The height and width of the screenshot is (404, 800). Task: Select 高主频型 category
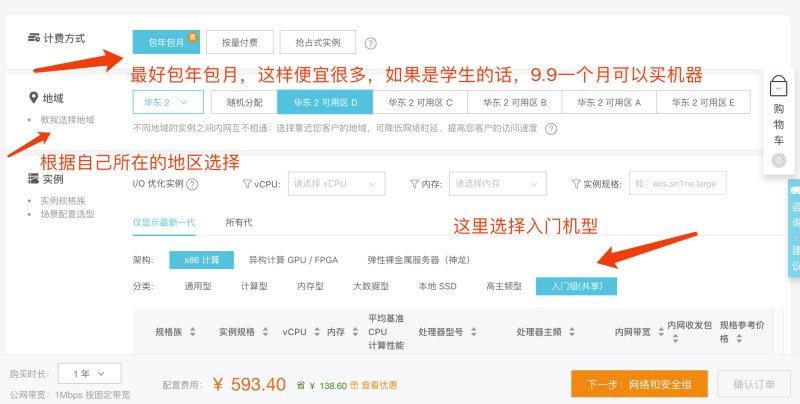[x=504, y=286]
